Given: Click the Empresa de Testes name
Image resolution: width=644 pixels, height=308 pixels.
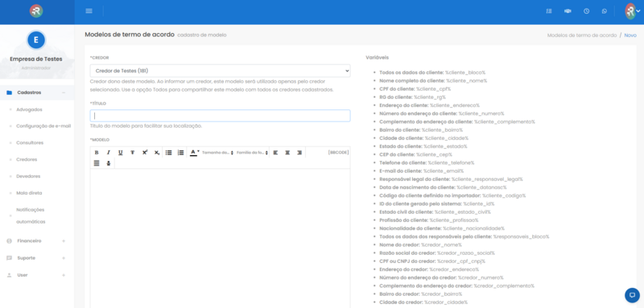Looking at the screenshot, I should (36, 59).
